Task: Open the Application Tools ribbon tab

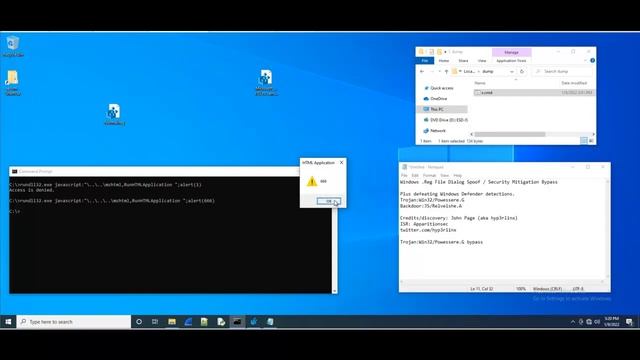Action: [x=511, y=61]
